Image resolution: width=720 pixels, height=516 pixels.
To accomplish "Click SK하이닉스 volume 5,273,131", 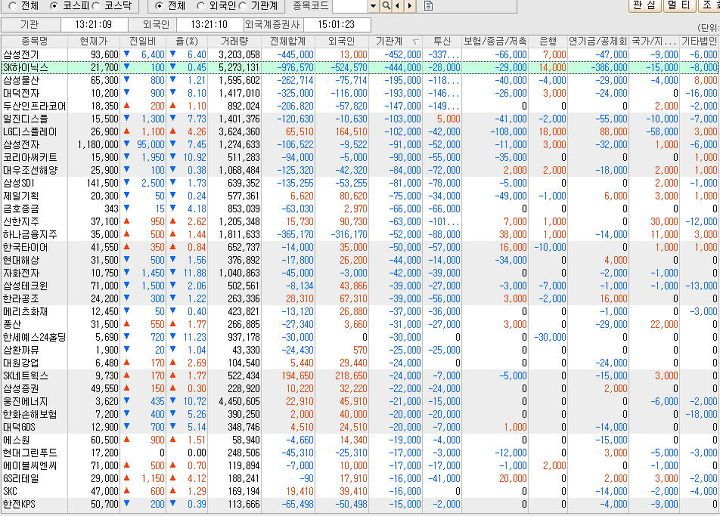I will pos(239,67).
